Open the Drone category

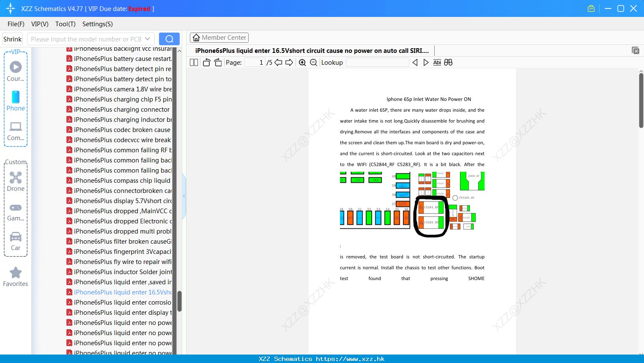tap(16, 181)
